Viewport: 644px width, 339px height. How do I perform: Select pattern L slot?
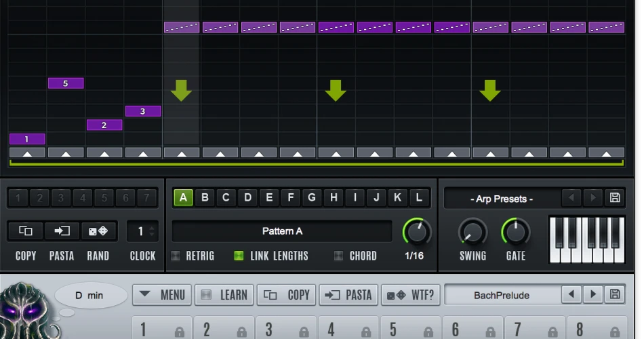point(419,198)
